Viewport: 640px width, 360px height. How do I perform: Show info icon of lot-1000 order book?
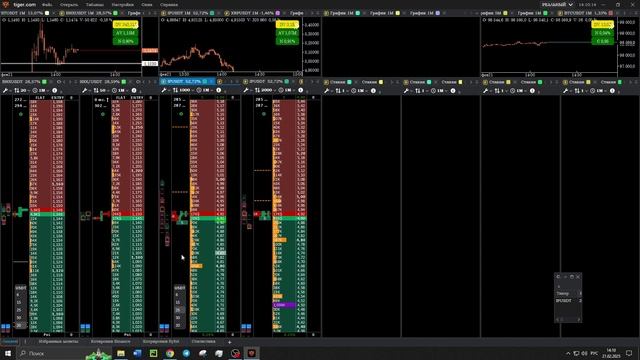pyautogui.click(x=219, y=90)
